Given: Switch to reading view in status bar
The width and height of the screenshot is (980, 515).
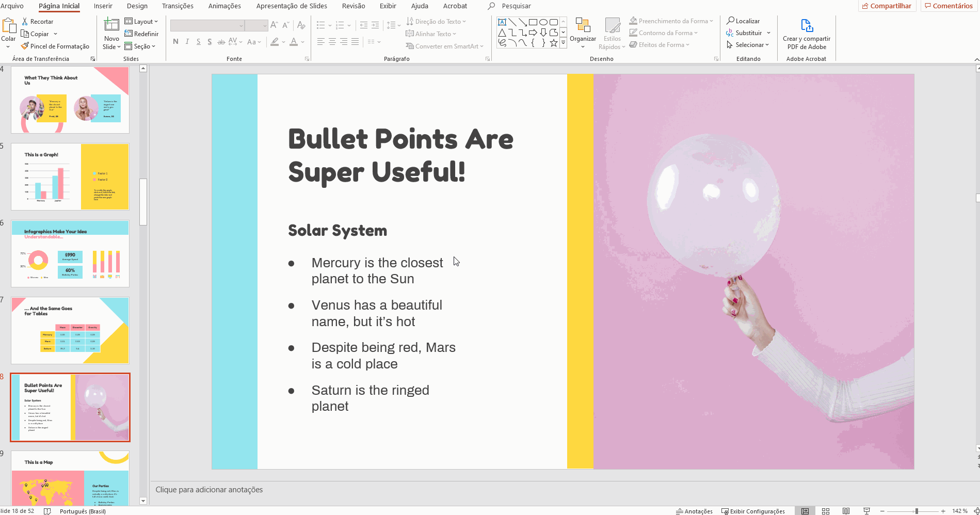Looking at the screenshot, I should 846,511.
